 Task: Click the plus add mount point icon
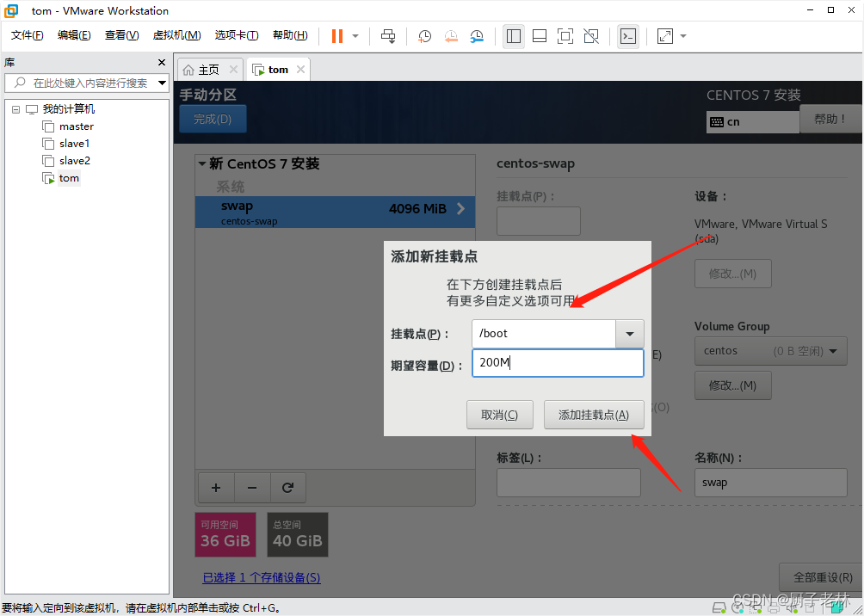coord(216,488)
